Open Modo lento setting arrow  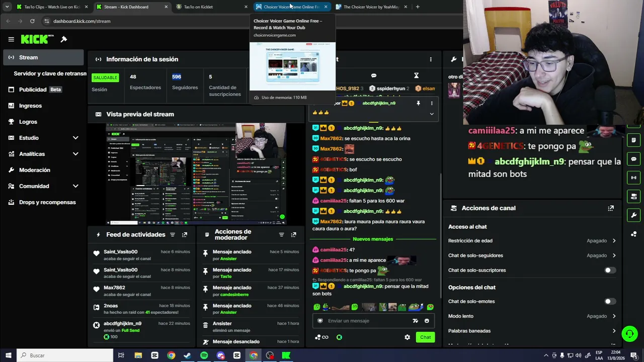tap(614, 316)
